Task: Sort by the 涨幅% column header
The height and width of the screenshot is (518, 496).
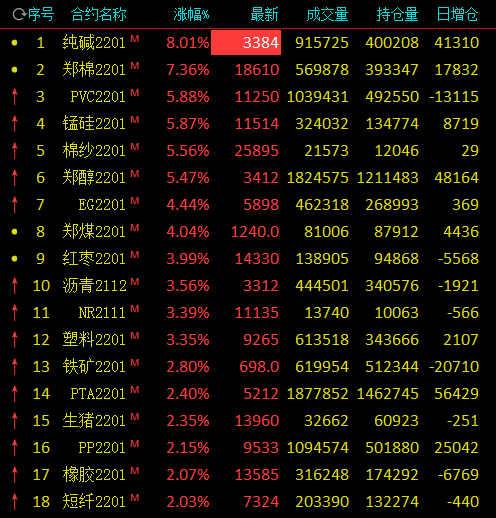Action: click(x=191, y=15)
